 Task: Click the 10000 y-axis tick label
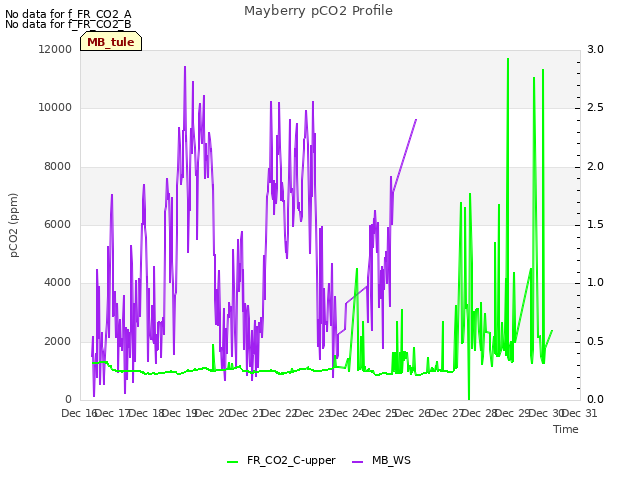[55, 108]
